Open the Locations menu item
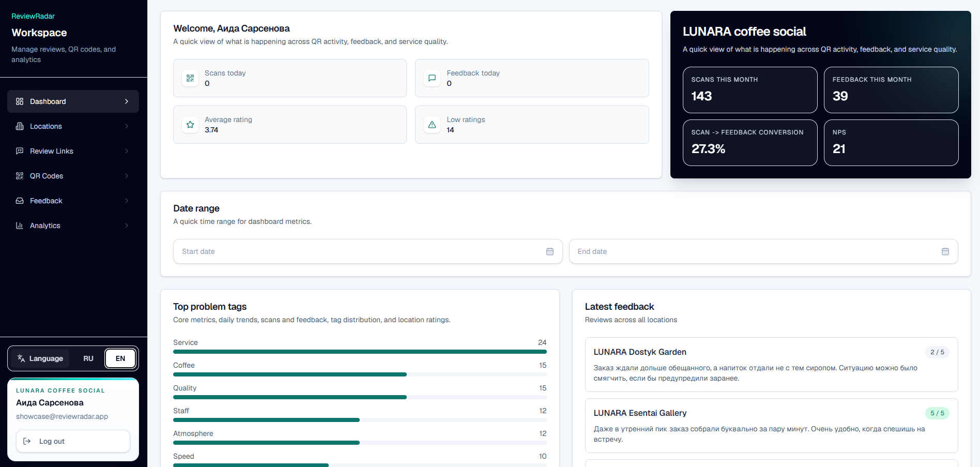980x467 pixels. (x=73, y=126)
